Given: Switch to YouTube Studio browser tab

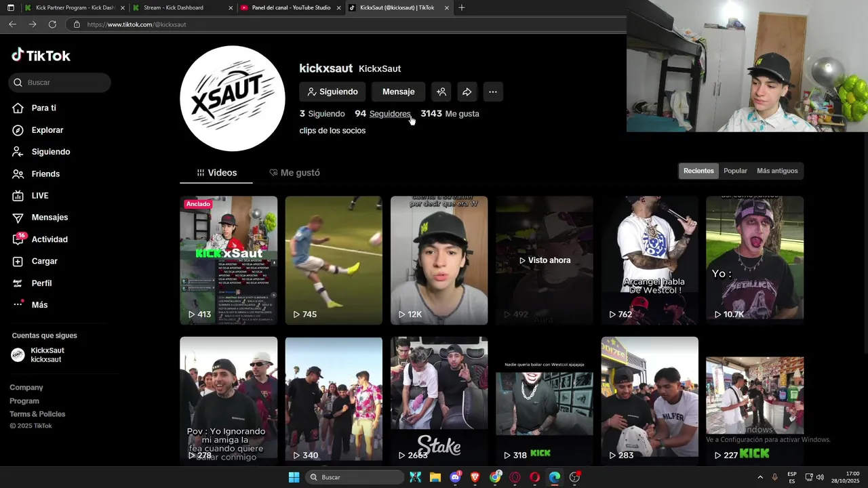Looking at the screenshot, I should pyautogui.click(x=290, y=8).
